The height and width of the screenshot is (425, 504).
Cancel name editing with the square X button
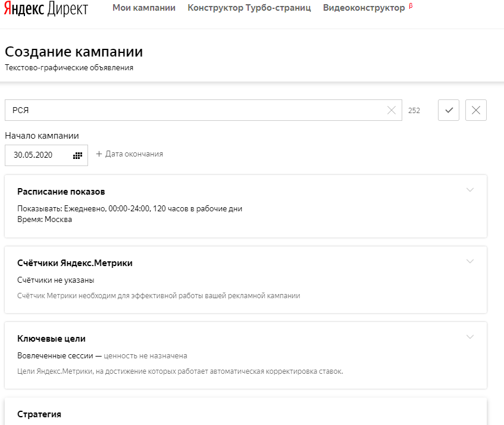(x=476, y=110)
